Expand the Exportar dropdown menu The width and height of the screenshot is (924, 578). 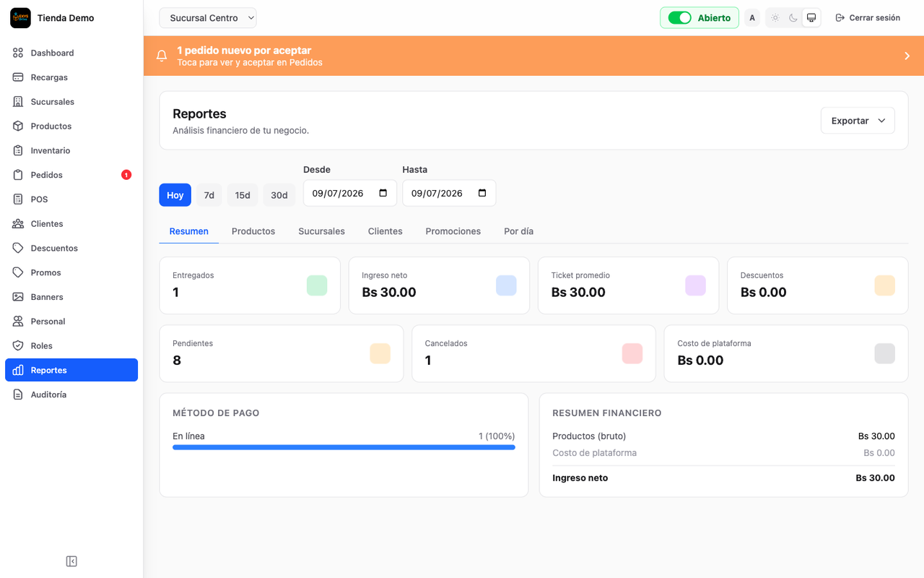click(858, 121)
